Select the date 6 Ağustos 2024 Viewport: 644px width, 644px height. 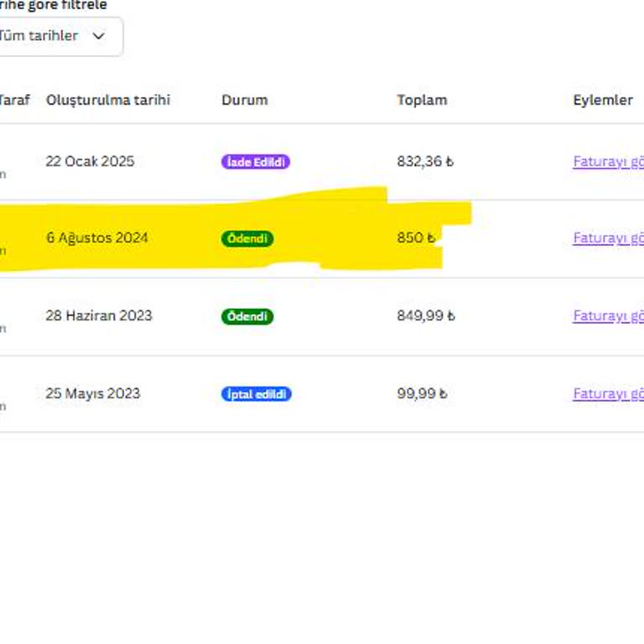click(x=97, y=238)
